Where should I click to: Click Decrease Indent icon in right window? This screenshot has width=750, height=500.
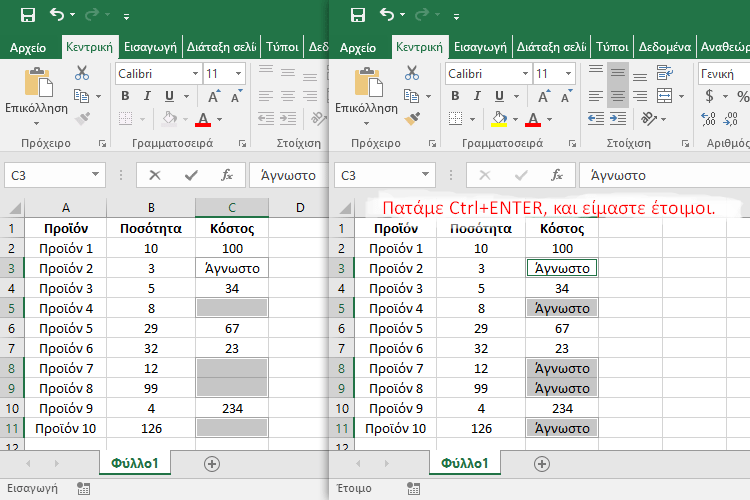[x=596, y=118]
